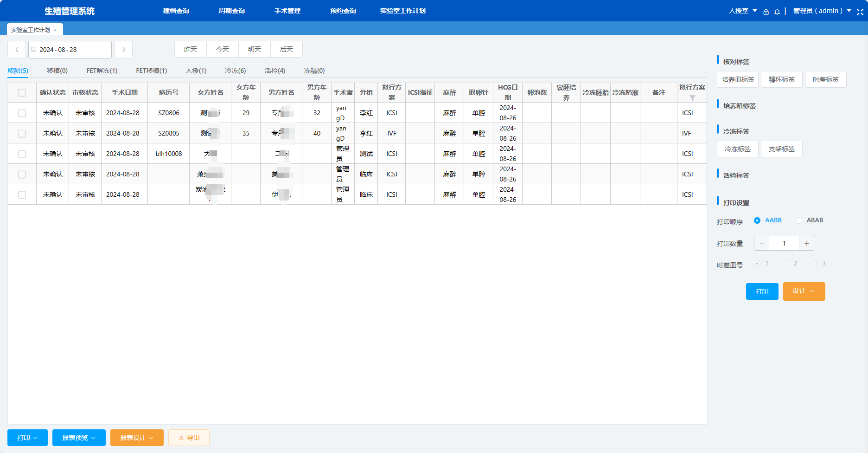Image resolution: width=868 pixels, height=453 pixels.
Task: Check the row for SZ0806
Action: point(22,113)
